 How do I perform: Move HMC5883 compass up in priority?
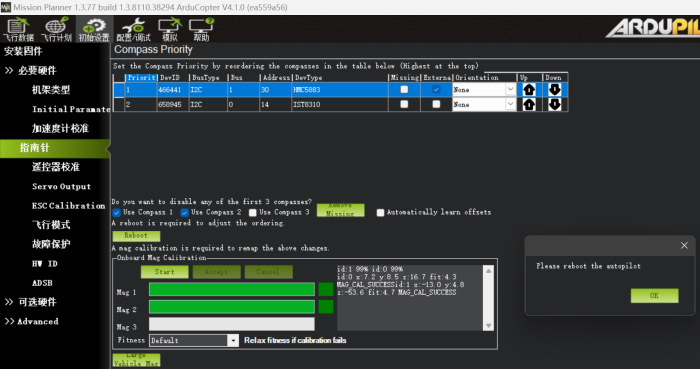pos(529,90)
